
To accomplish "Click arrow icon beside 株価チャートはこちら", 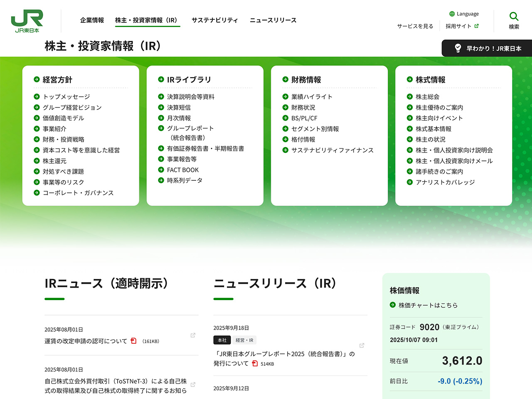I will point(393,305).
